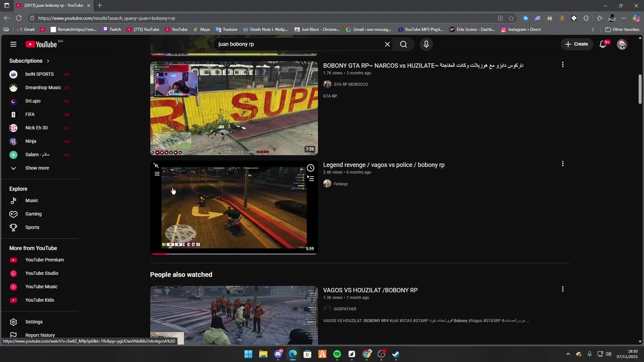Refresh the current page
This screenshot has width=644, height=362.
tap(19, 18)
